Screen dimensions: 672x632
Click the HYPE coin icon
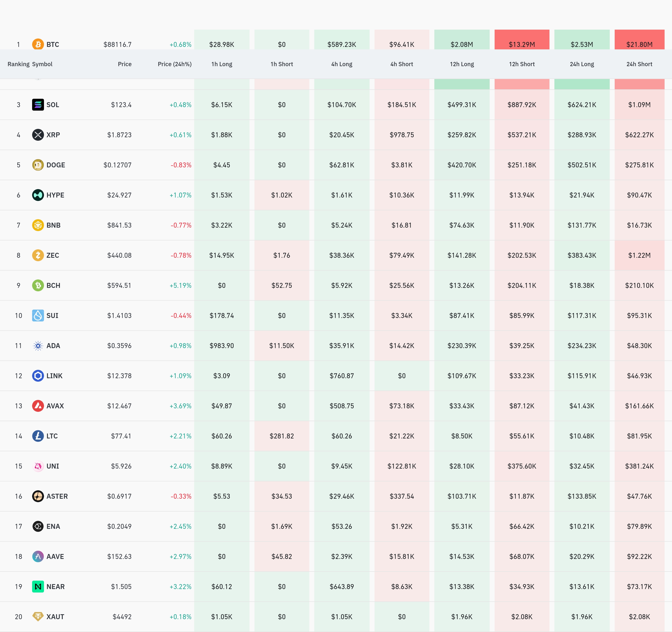pyautogui.click(x=38, y=195)
